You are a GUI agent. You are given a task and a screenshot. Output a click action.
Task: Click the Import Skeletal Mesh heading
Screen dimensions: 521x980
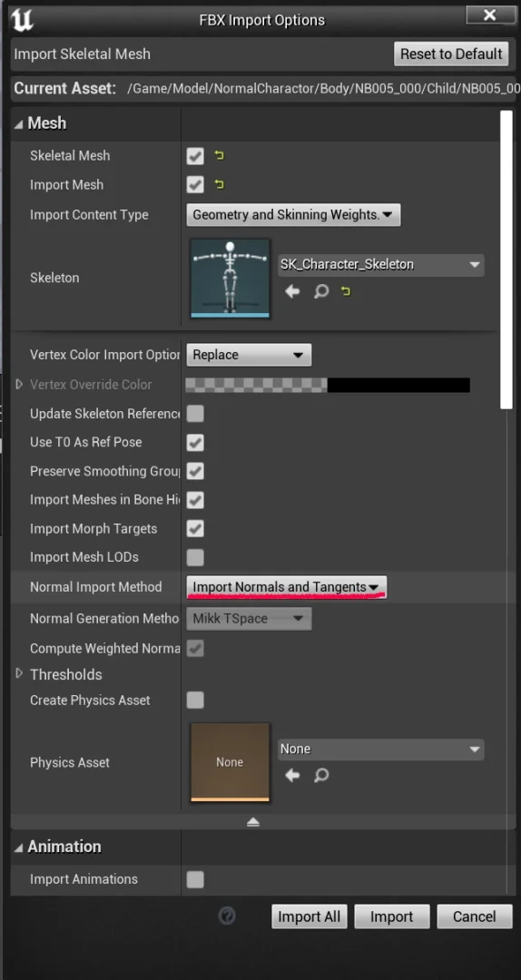click(x=82, y=54)
